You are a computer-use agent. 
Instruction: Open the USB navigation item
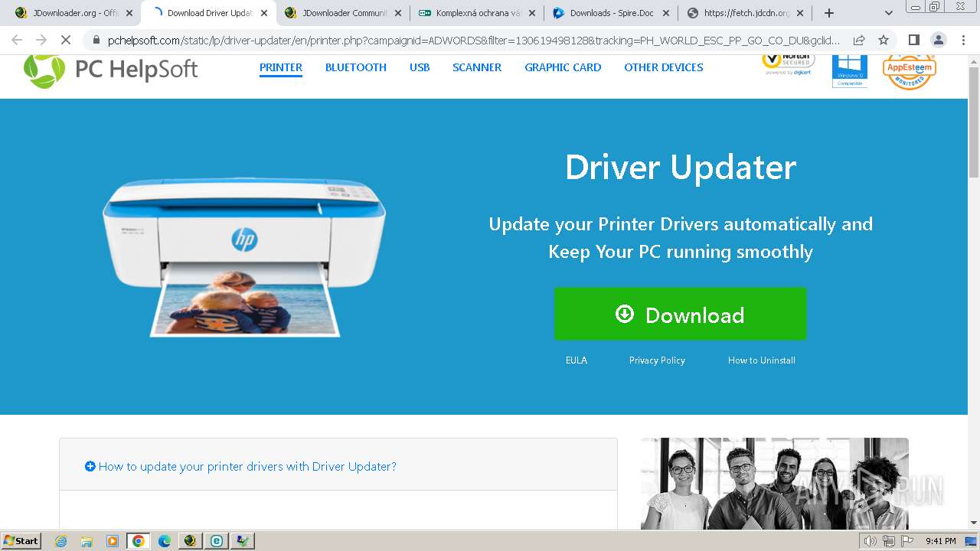click(420, 67)
